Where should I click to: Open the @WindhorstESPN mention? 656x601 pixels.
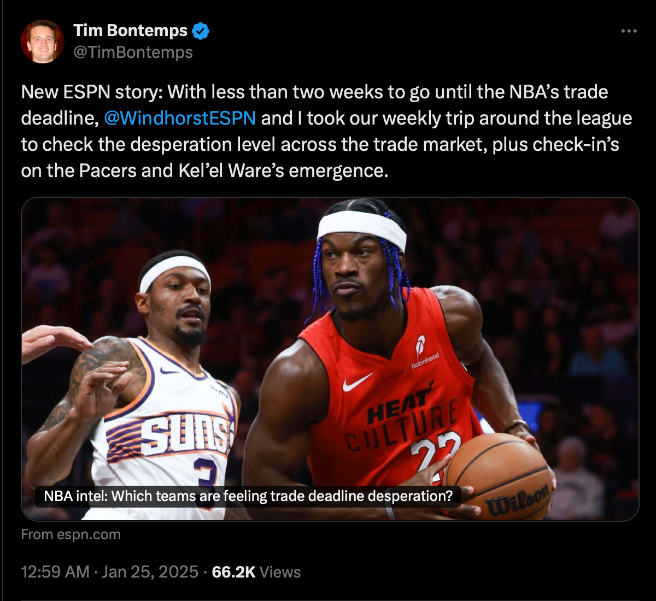pos(179,118)
